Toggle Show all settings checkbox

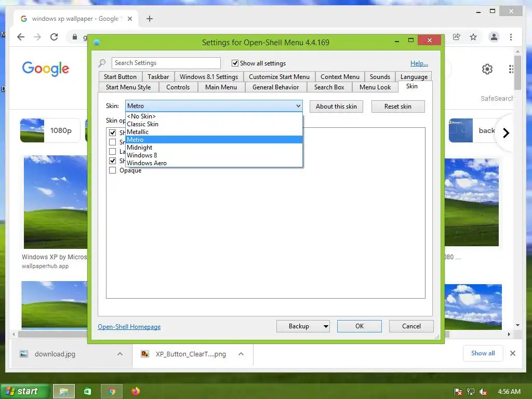point(235,63)
